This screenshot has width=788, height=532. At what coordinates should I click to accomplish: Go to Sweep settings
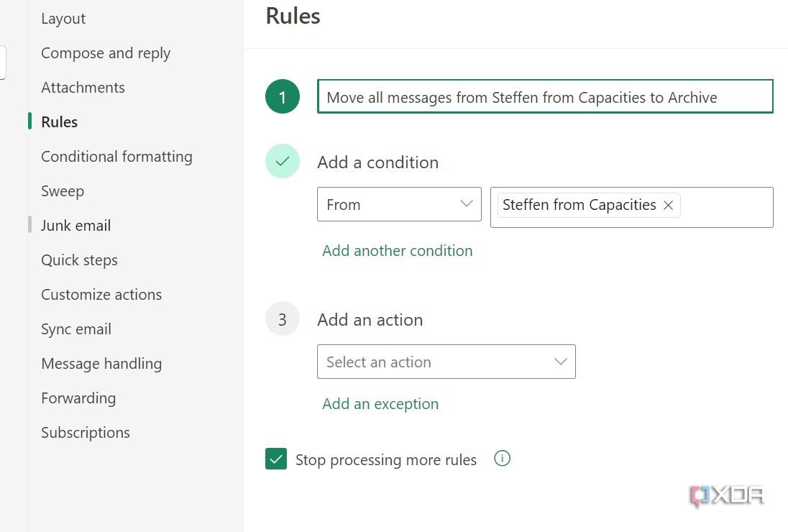click(63, 191)
